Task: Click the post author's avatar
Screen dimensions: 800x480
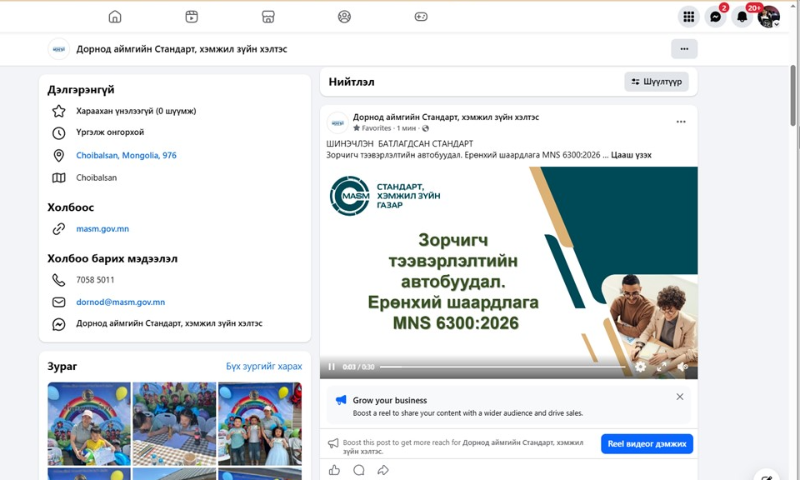Action: [x=337, y=122]
